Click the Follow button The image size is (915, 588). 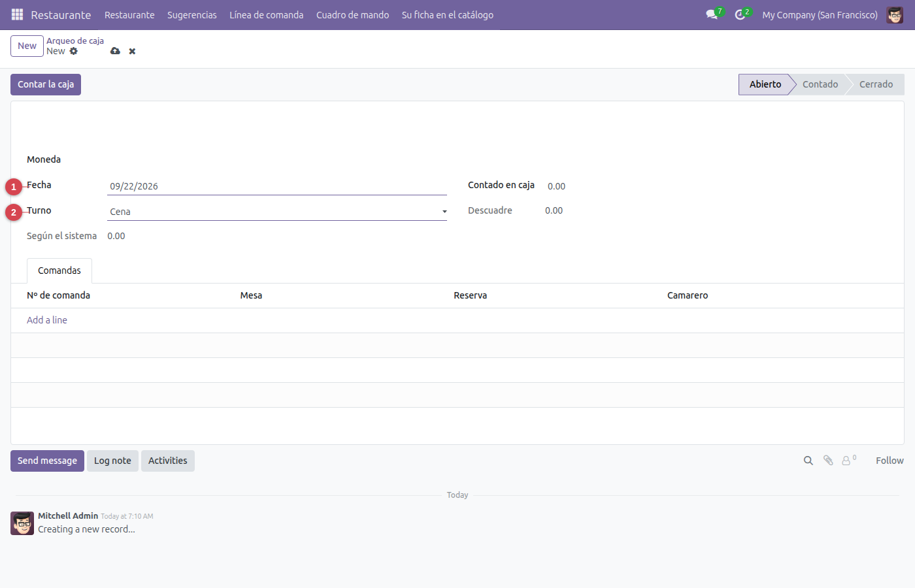[x=890, y=461]
